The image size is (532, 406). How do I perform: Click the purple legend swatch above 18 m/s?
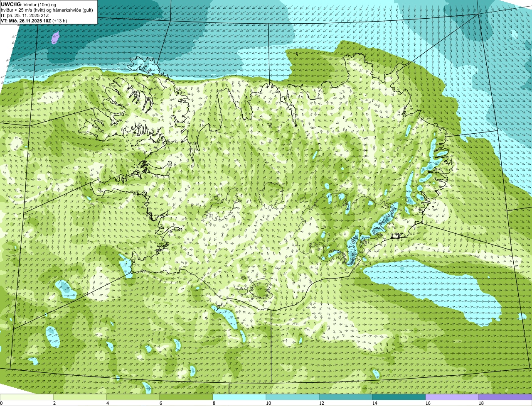(505, 397)
